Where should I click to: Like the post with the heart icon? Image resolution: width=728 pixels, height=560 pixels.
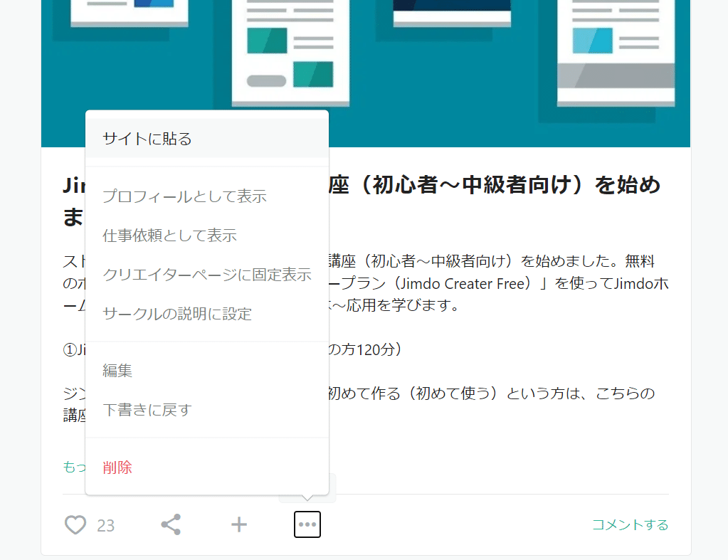(x=75, y=525)
